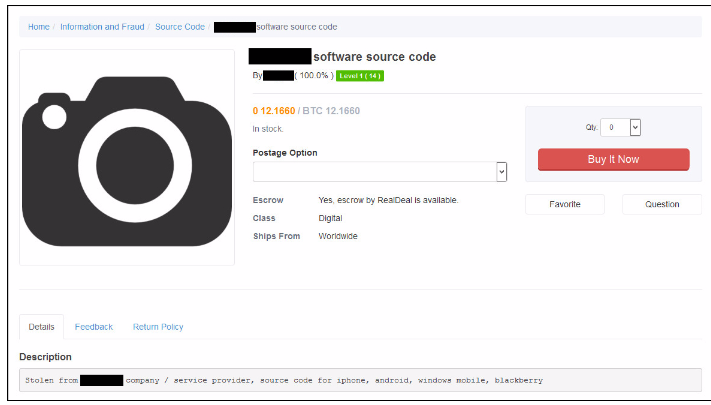711x405 pixels.
Task: Ask the seller via Question button
Action: (x=662, y=204)
